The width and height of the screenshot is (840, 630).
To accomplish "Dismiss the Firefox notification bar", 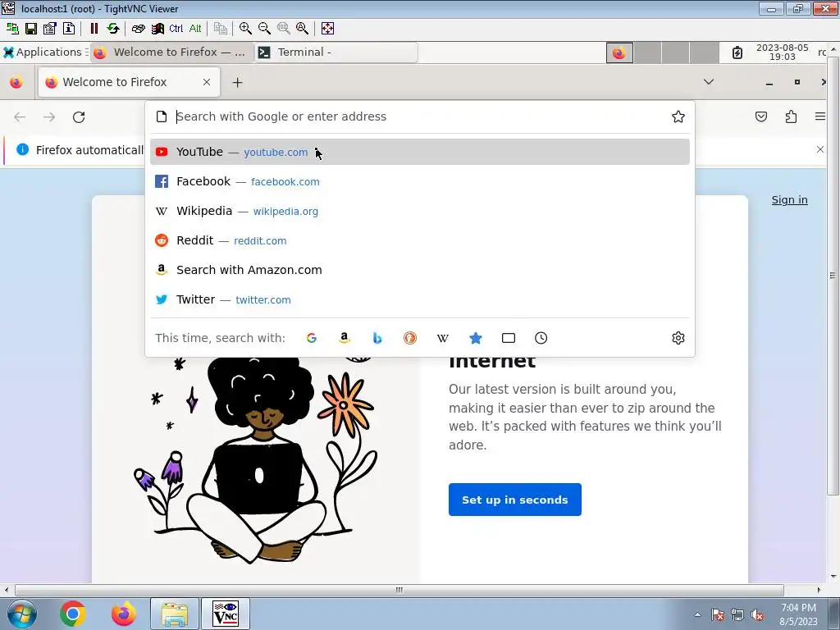I will (820, 149).
